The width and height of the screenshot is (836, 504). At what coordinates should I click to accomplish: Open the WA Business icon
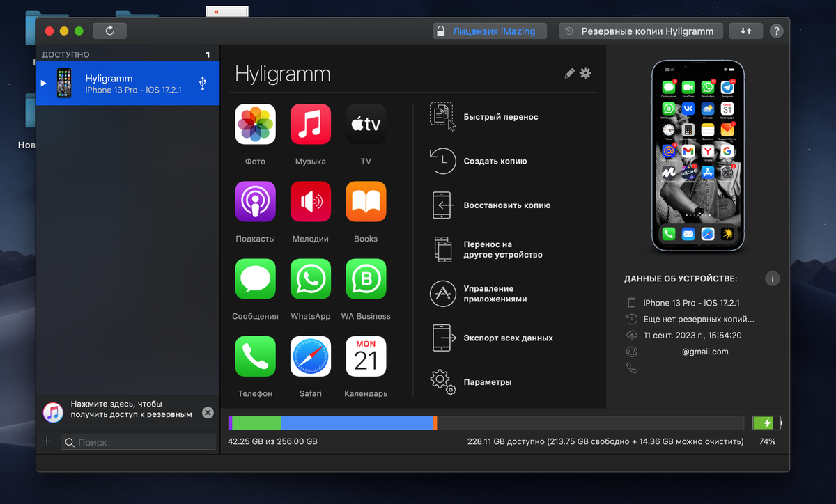coord(366,279)
